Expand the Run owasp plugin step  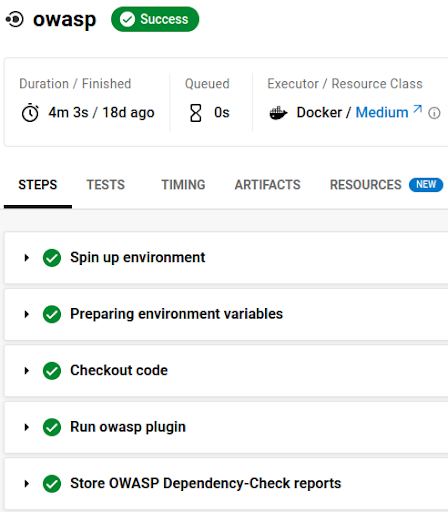[27, 427]
